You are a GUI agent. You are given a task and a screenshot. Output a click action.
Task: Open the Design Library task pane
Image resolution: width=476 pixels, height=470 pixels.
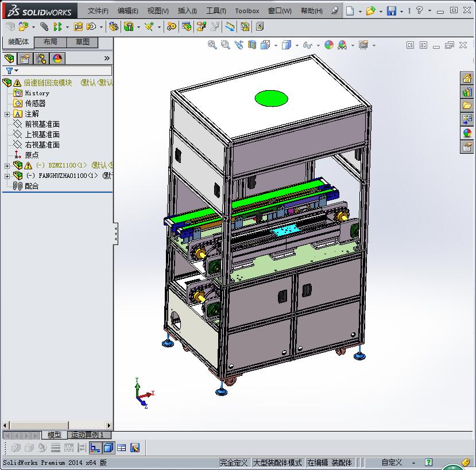tap(467, 92)
